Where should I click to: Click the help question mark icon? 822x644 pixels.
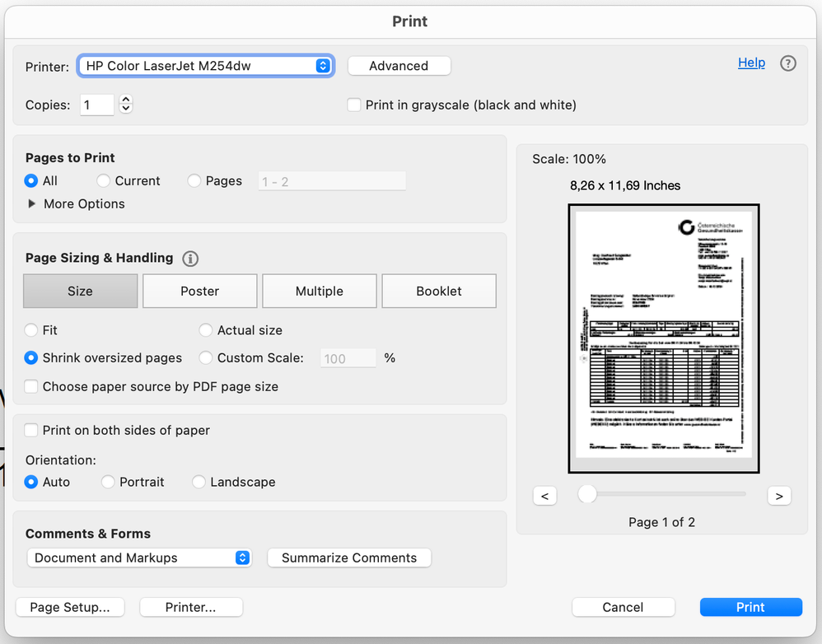coord(788,63)
